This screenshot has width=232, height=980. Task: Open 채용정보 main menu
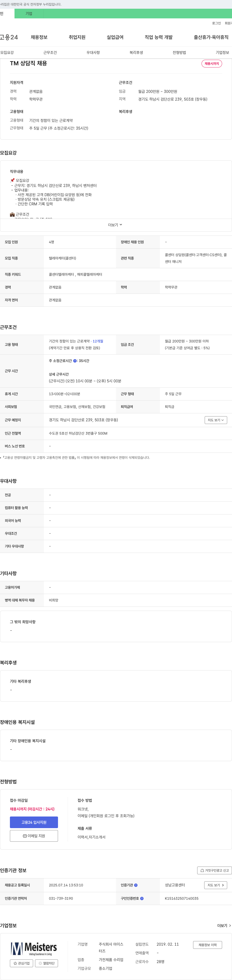pos(39,37)
